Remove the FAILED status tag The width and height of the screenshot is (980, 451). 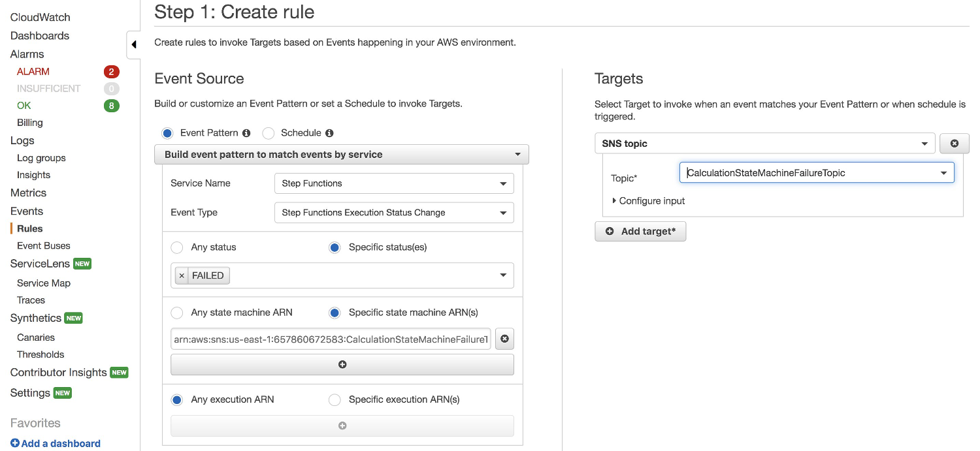pyautogui.click(x=182, y=276)
